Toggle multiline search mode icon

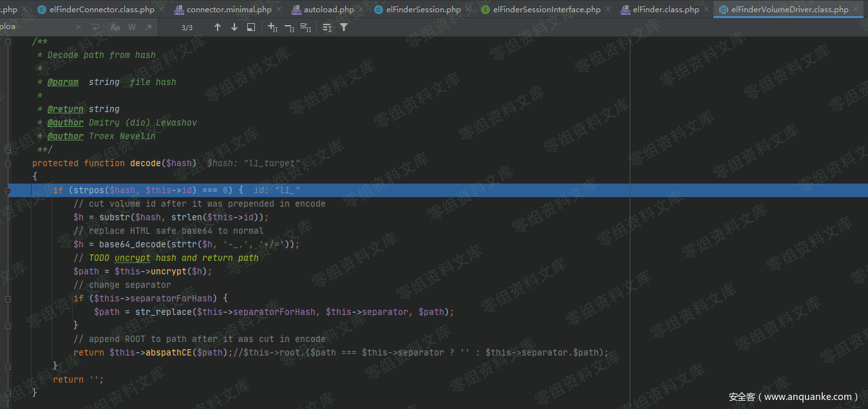pos(95,27)
